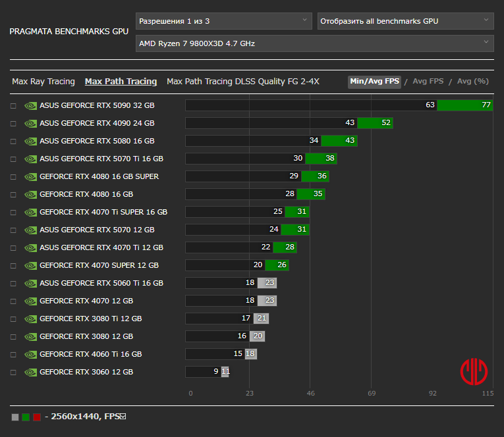Enable checkbox for GeForce RTX 4060 Ti
Screen dimensions: 504x437
tap(13, 354)
